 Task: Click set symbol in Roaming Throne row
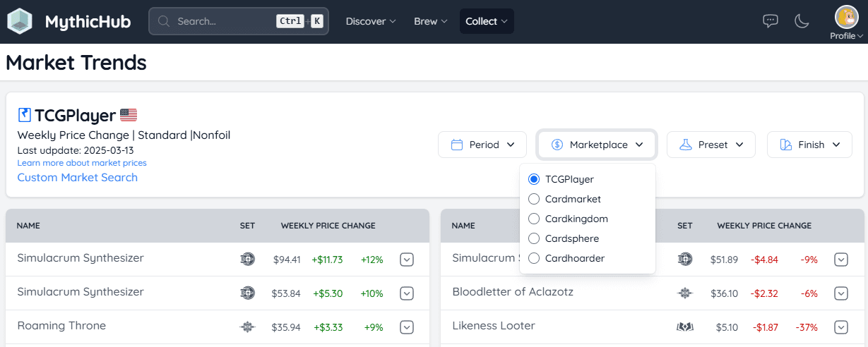(247, 327)
